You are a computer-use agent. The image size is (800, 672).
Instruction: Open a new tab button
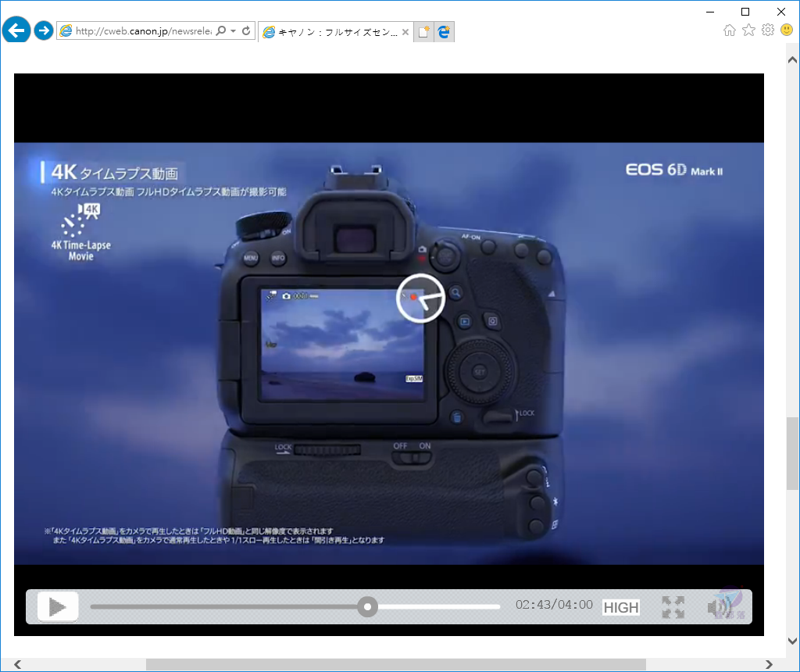[423, 32]
